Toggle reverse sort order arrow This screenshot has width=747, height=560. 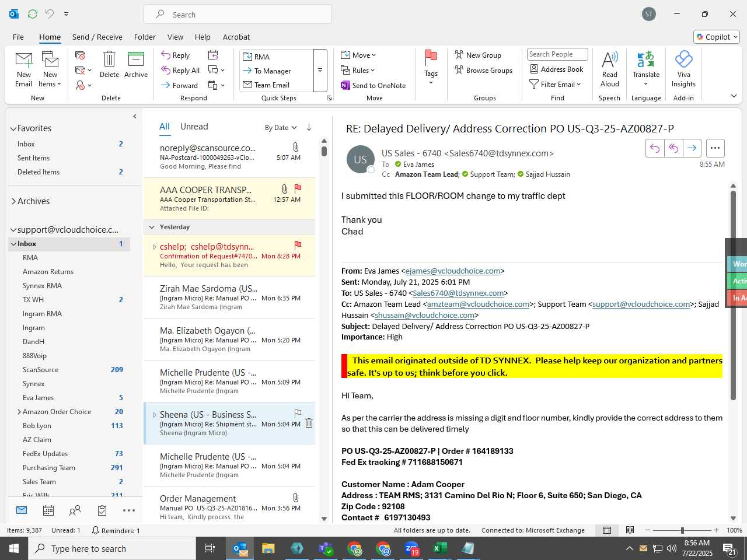point(309,127)
